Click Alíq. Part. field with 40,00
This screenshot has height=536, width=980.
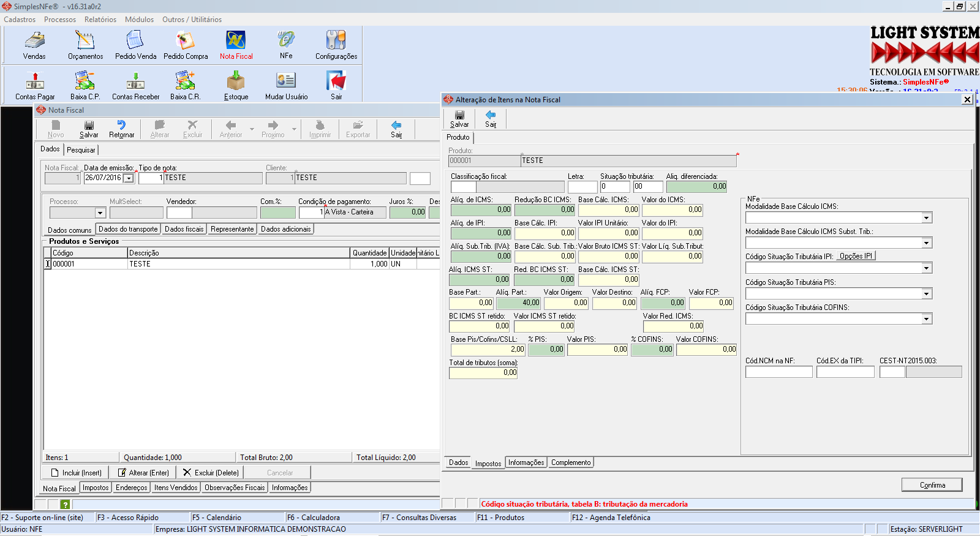pos(518,303)
